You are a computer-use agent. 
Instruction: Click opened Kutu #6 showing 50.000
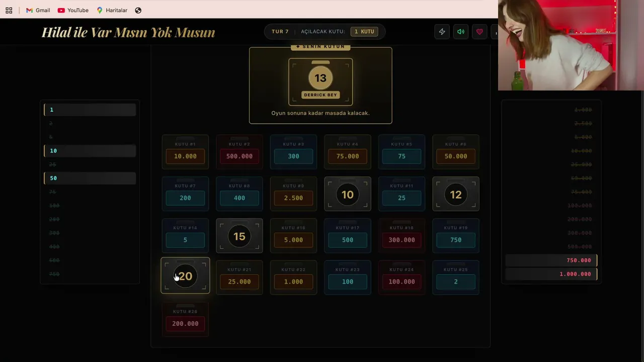(x=456, y=152)
